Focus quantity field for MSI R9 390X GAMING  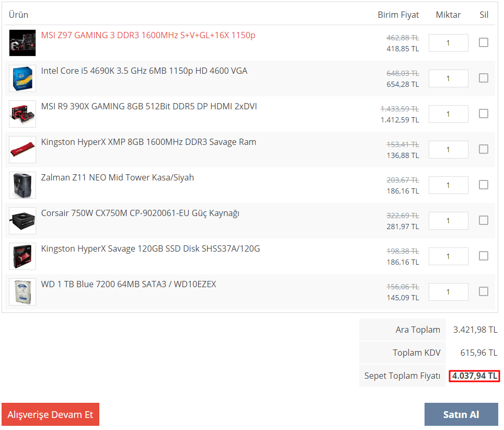(x=449, y=114)
